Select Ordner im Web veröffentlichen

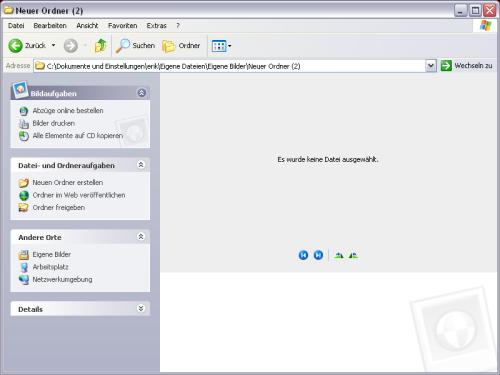pos(79,195)
